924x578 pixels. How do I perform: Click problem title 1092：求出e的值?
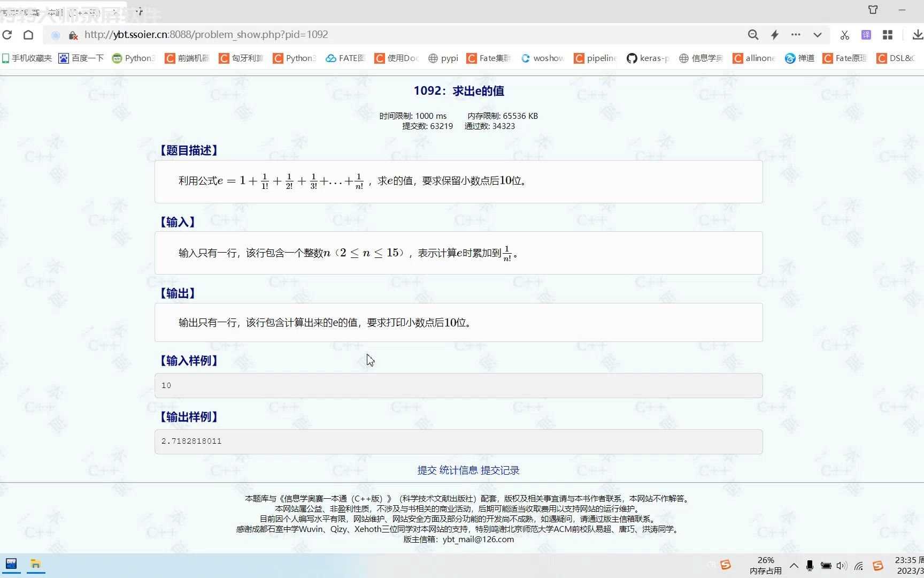459,91
